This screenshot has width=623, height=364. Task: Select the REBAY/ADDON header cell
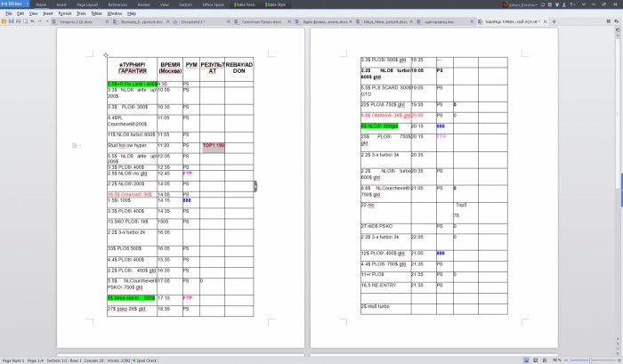(239, 69)
